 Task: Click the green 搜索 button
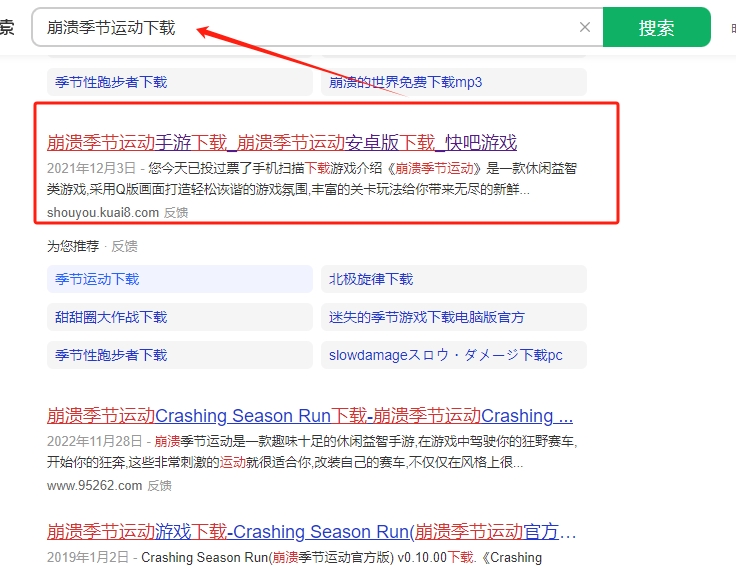(x=656, y=28)
